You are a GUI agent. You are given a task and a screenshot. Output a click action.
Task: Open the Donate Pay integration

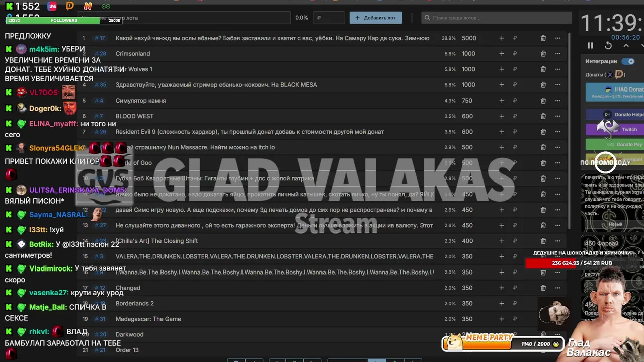point(614,145)
